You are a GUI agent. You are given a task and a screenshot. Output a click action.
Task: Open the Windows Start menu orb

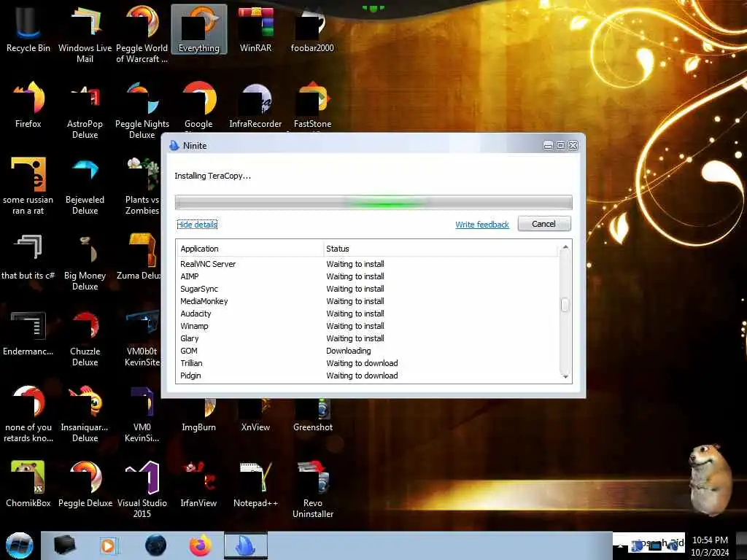point(20,545)
